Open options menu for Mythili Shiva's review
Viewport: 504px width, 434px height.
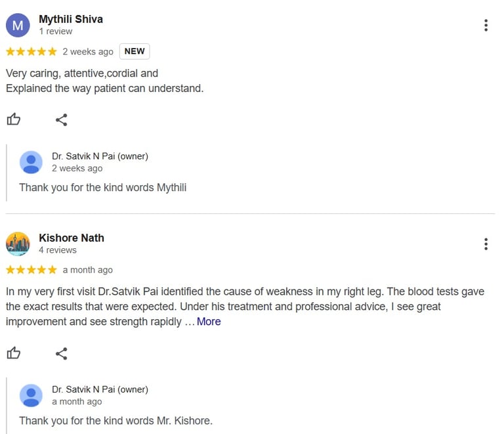[486, 26]
